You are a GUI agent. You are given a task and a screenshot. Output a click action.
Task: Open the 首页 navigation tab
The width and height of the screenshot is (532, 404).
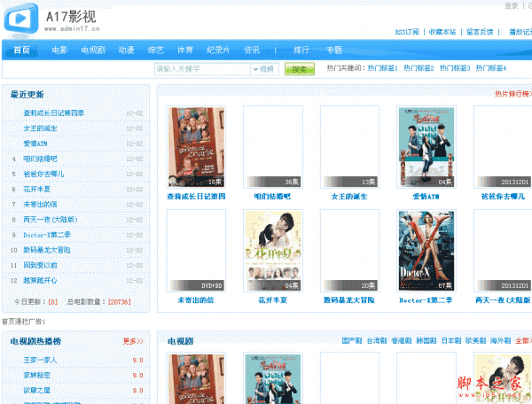[21, 50]
